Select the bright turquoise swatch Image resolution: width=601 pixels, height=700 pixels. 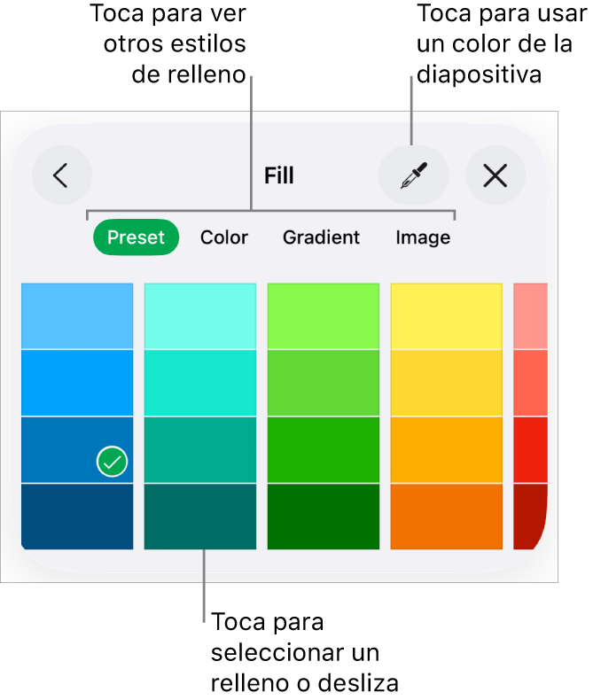pos(200,382)
